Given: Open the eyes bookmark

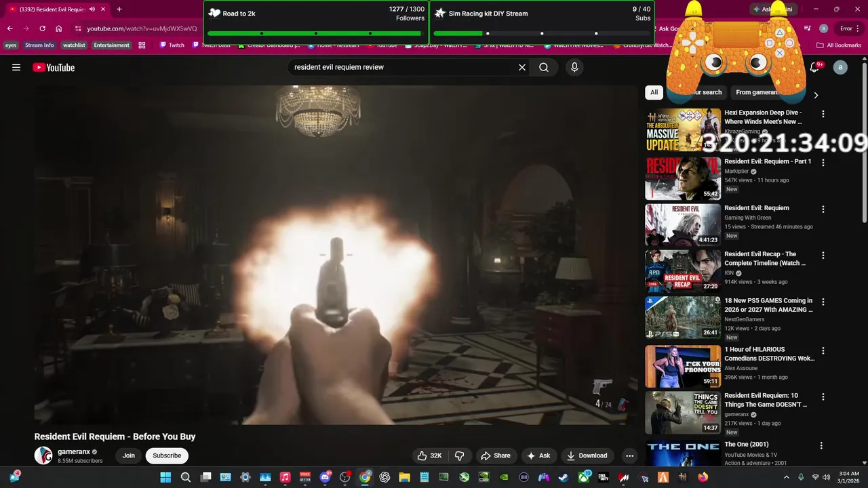Looking at the screenshot, I should point(11,45).
